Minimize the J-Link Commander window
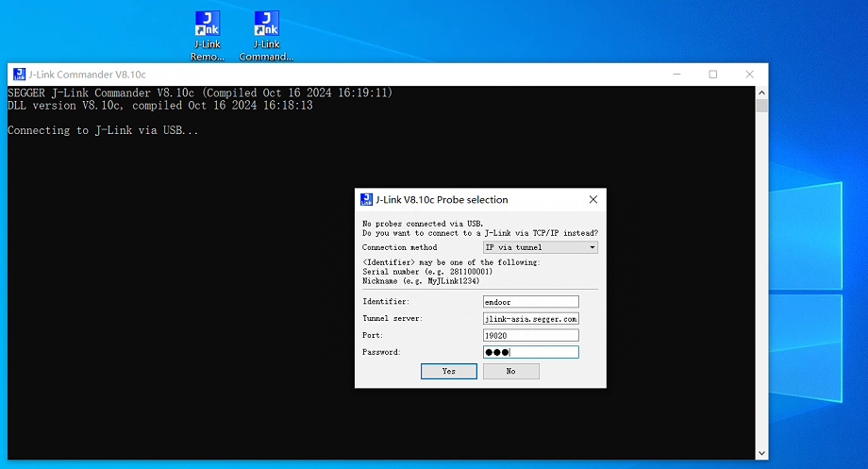The image size is (868, 469). point(676,75)
